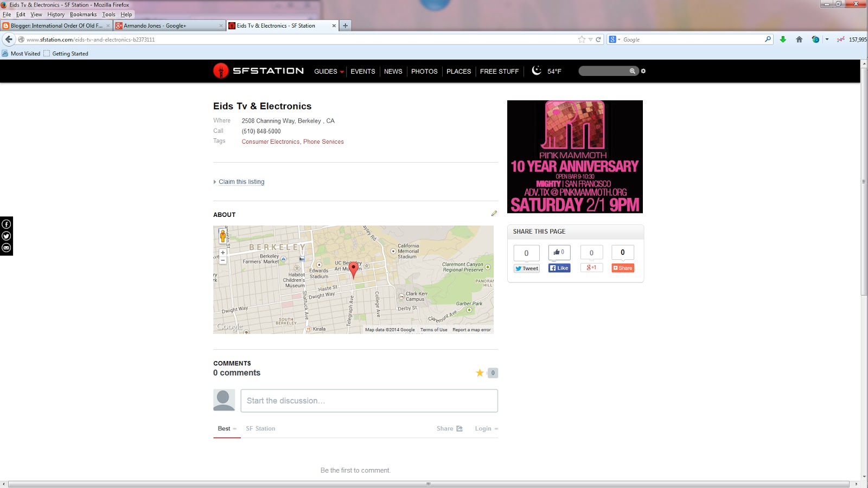The width and height of the screenshot is (868, 488).
Task: Open PHOTOS section
Action: pos(424,72)
